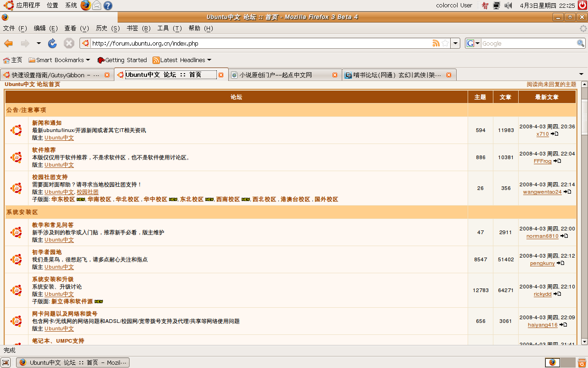Open the 书签 (B) menu
The image size is (588, 368).
tap(139, 28)
